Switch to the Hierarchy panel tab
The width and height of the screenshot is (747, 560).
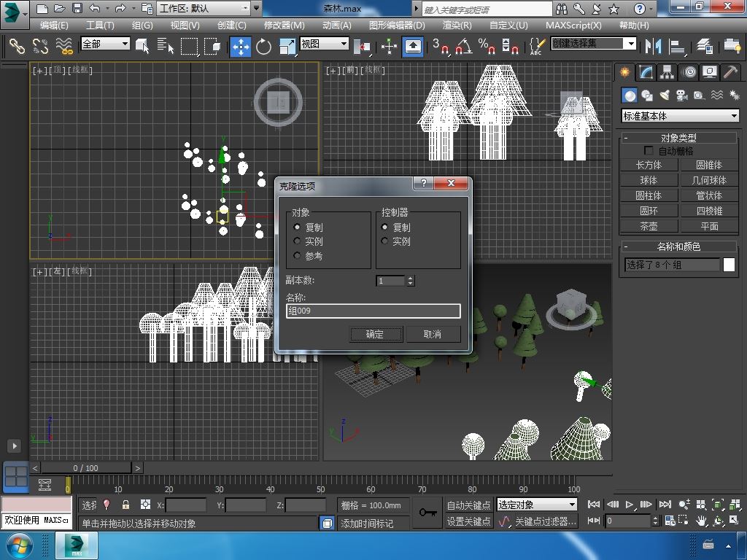[667, 72]
